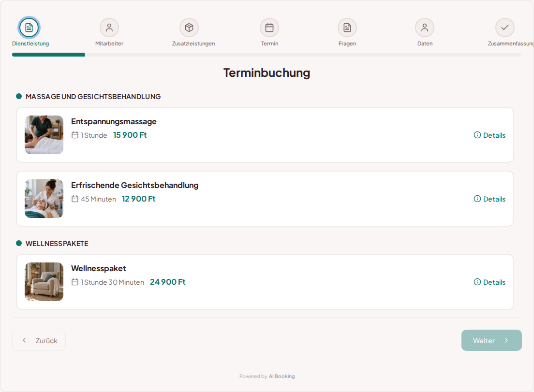Open the Daten step label
Screen dimensions: 534x392
tap(425, 44)
